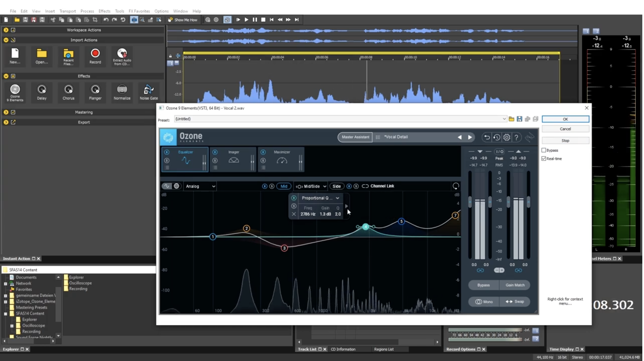
Task: Click EQ node 3 on the curve
Action: click(284, 248)
